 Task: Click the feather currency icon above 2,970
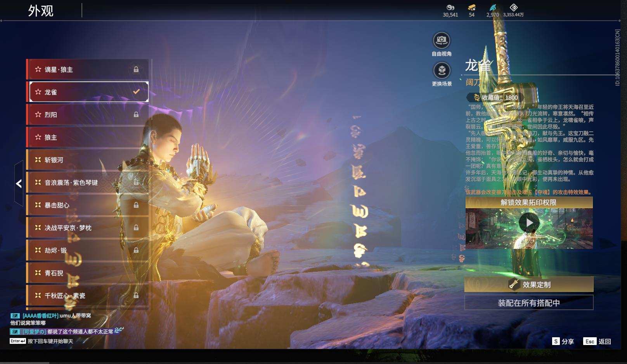coord(493,7)
